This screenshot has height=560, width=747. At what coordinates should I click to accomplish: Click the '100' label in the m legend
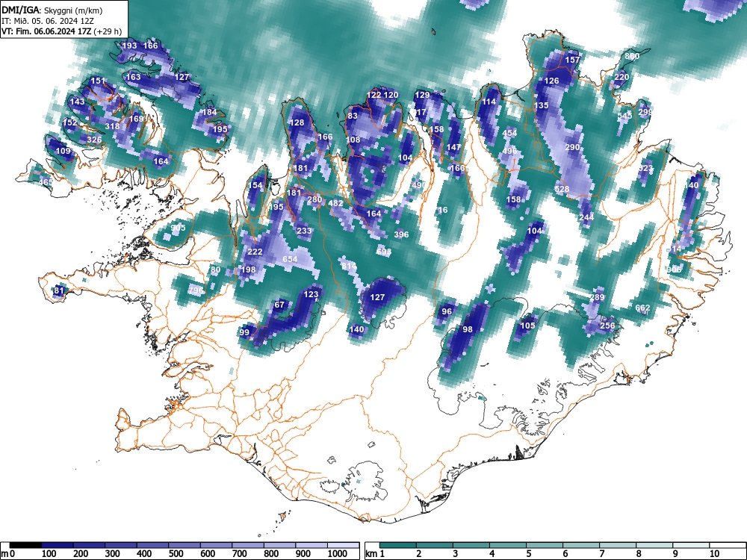tap(49, 554)
